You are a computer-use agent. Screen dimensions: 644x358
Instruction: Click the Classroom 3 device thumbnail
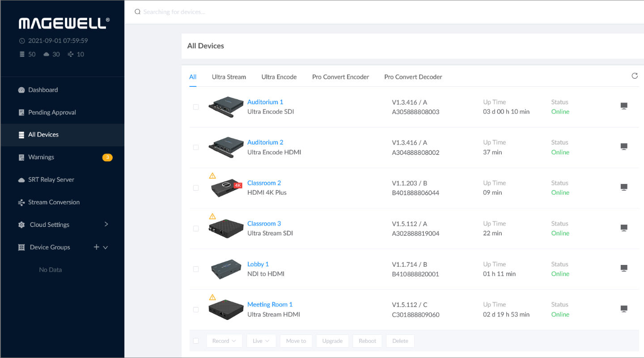[226, 229]
